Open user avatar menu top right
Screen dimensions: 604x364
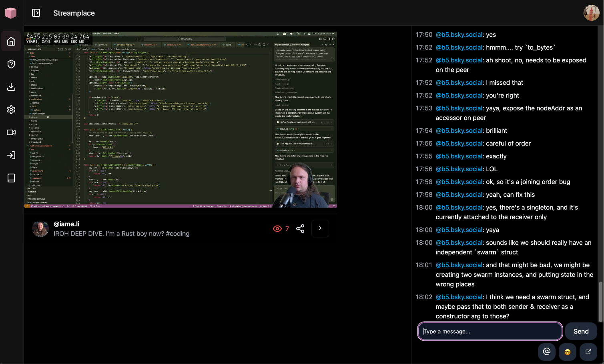click(x=591, y=13)
